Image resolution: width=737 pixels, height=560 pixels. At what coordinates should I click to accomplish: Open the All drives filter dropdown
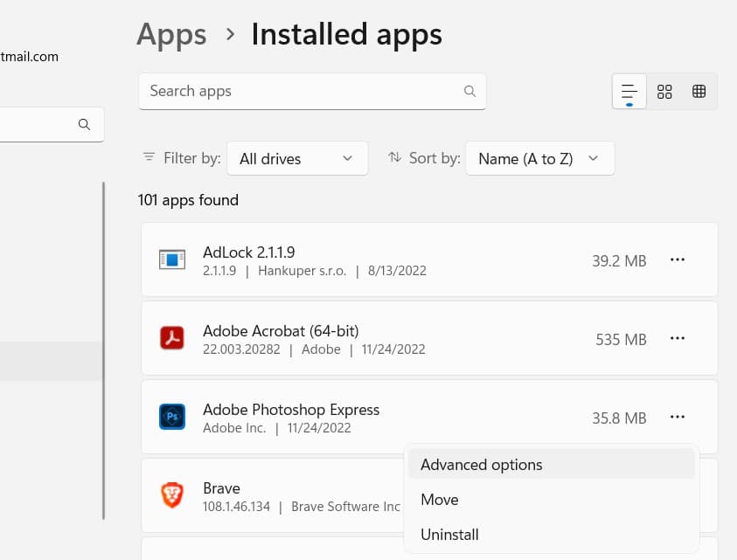pyautogui.click(x=297, y=158)
